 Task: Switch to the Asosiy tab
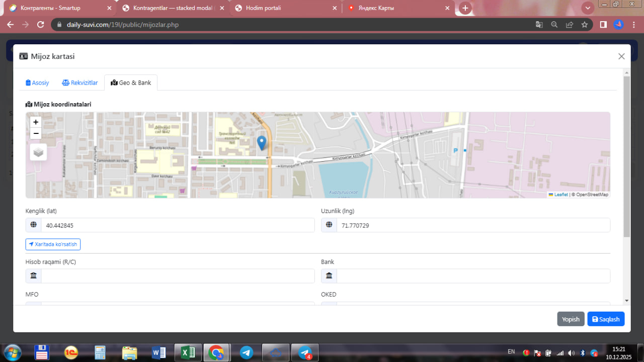[x=38, y=83]
